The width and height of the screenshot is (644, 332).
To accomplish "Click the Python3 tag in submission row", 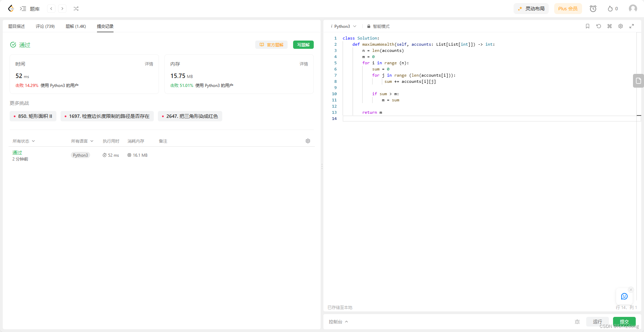I will [80, 155].
